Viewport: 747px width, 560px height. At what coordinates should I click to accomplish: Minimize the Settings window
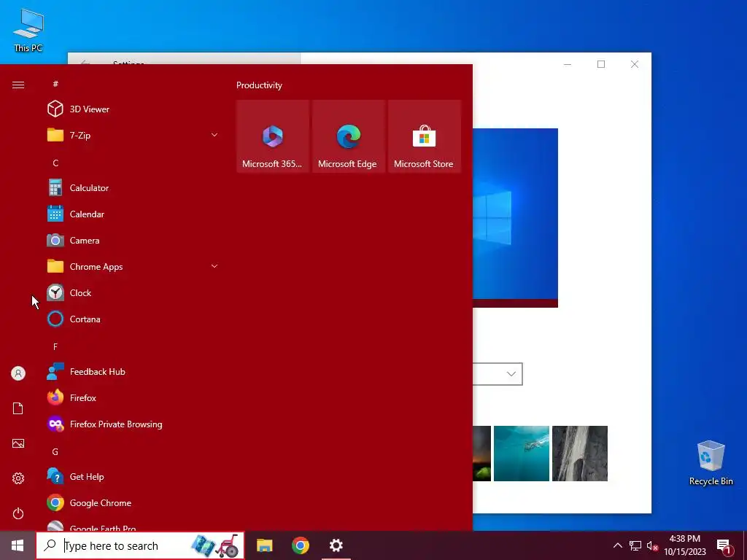coord(568,64)
